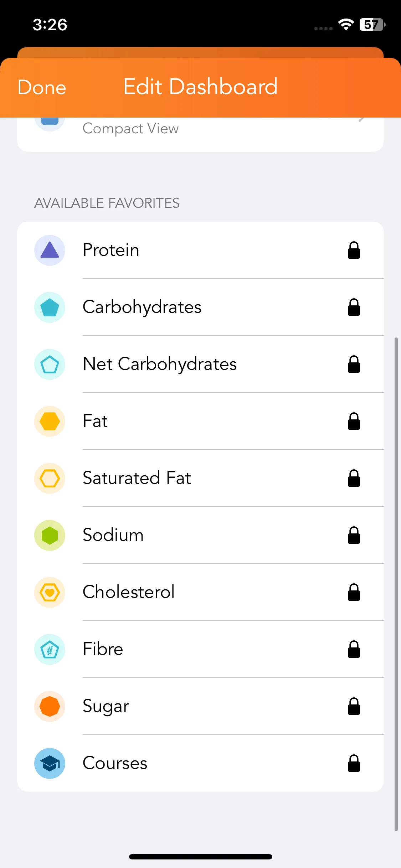Tap the lock icon beside Saturated Fat
This screenshot has width=401, height=868.
point(354,478)
